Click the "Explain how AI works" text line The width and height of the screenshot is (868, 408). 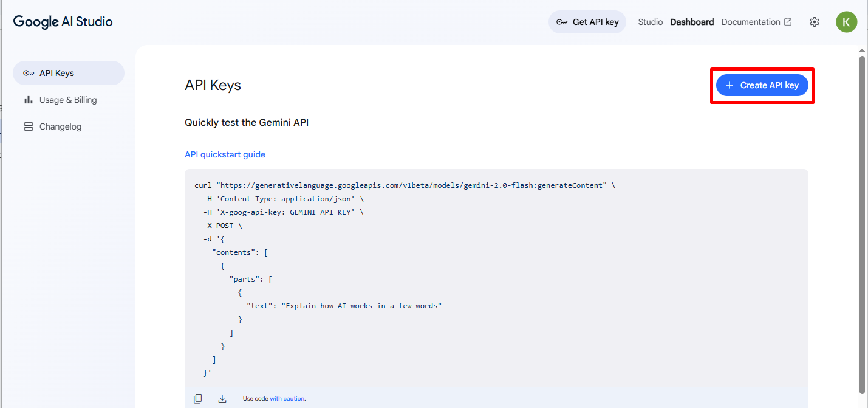pos(344,306)
